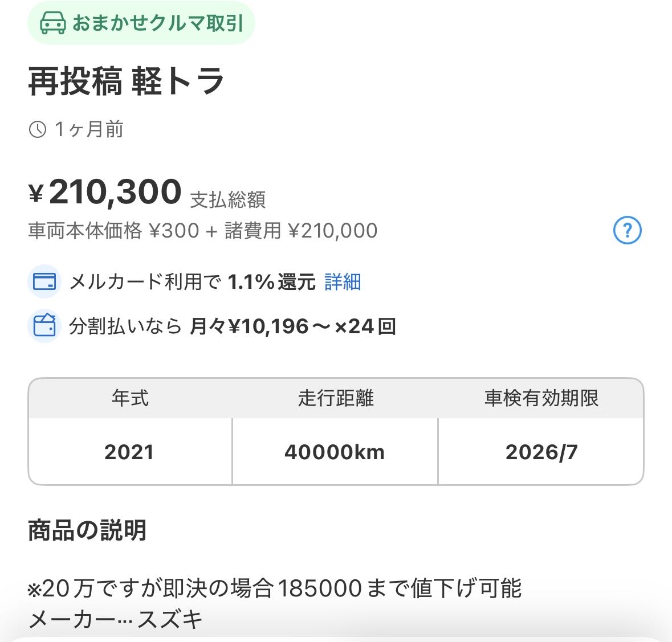The image size is (672, 642).
Task: Tap the メーカー…スズキ description line
Action: (116, 619)
